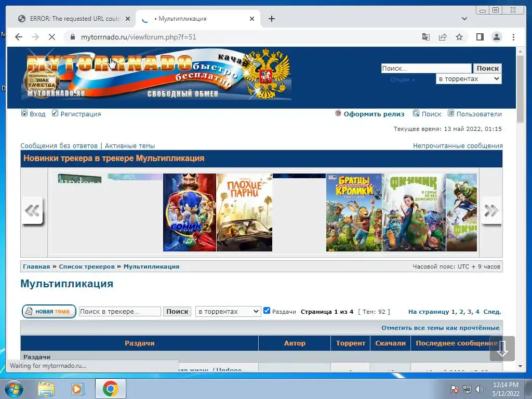
Task: Open Активные темы link
Action: click(129, 146)
